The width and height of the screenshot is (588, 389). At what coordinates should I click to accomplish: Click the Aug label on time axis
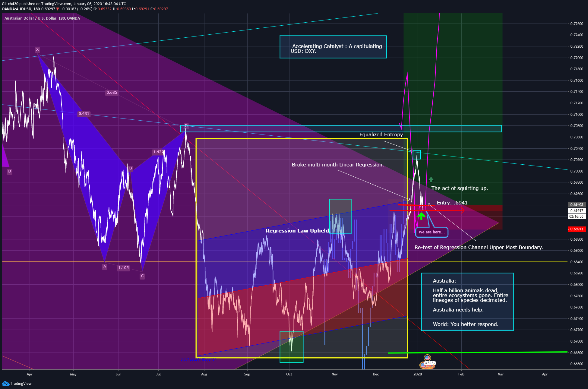pyautogui.click(x=204, y=374)
